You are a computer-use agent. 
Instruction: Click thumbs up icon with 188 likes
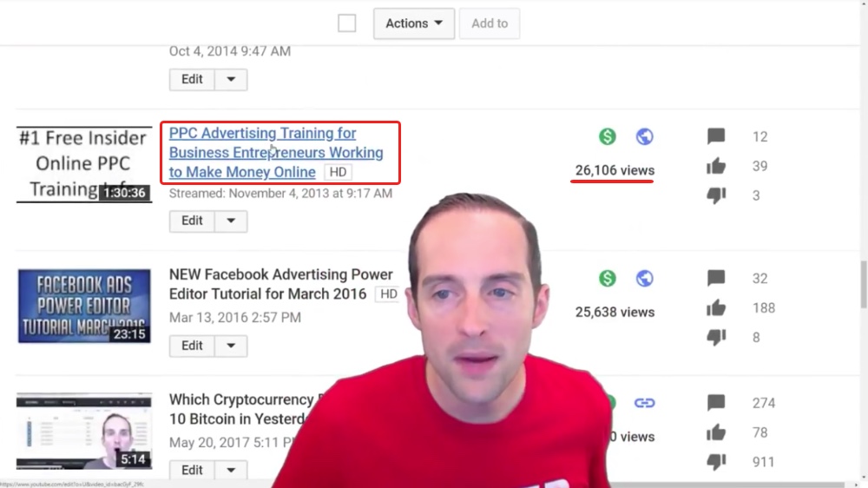click(x=716, y=307)
